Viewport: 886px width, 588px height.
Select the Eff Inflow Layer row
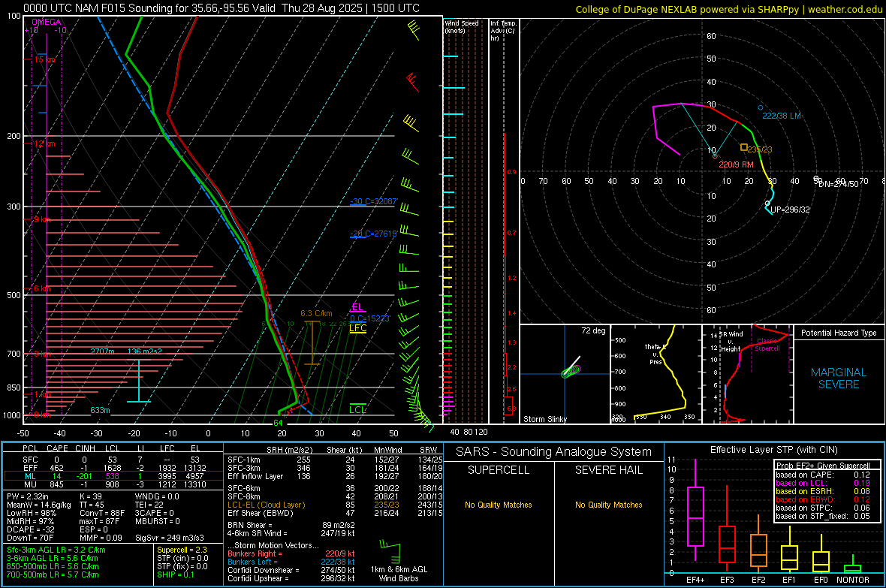pos(335,477)
